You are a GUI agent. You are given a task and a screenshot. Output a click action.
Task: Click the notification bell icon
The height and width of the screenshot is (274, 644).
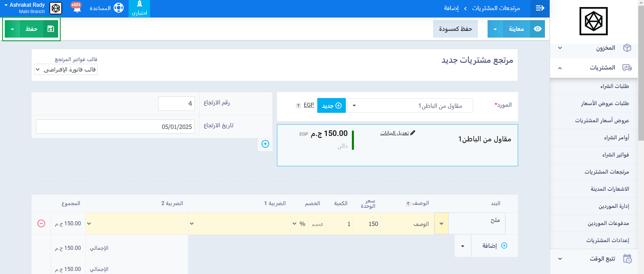(x=77, y=8)
